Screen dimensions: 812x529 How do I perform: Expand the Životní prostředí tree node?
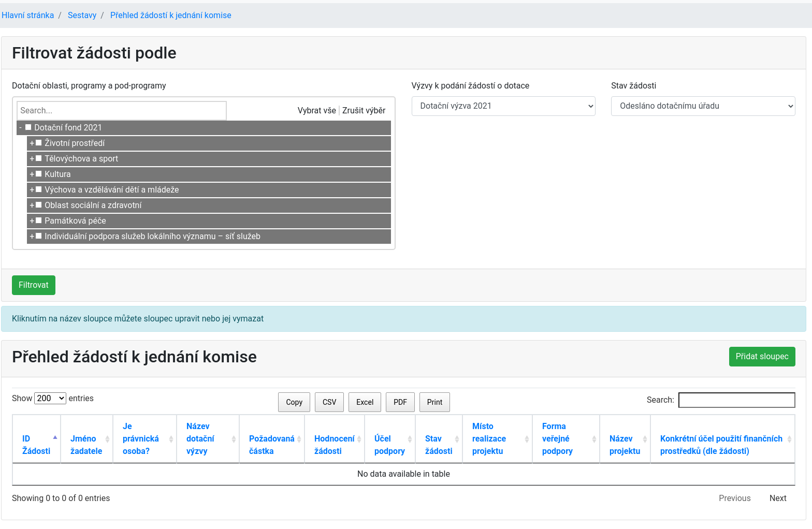tap(32, 143)
